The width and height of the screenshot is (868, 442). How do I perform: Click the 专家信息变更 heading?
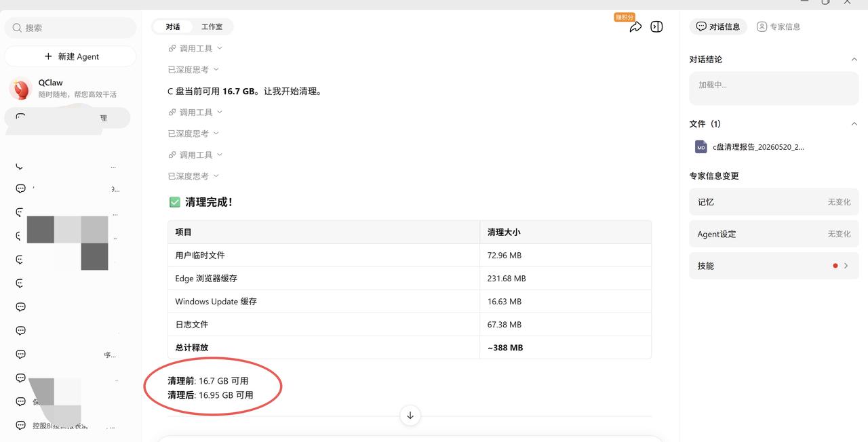[x=714, y=176]
